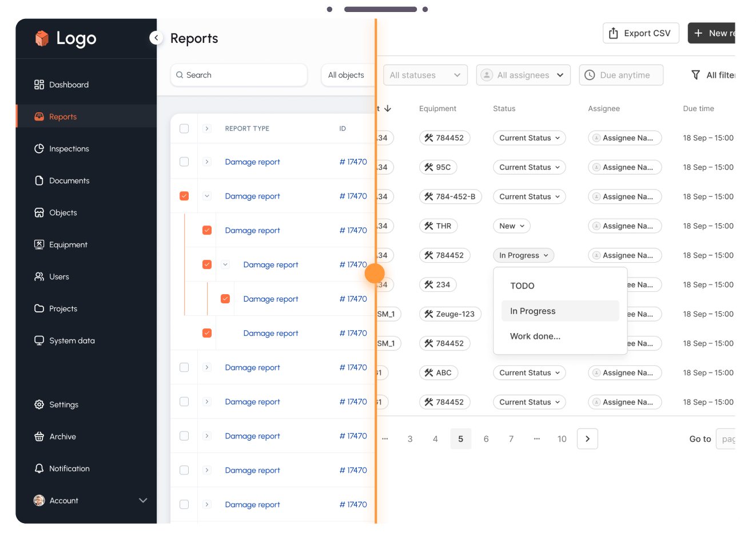
Task: Open the All statuses dropdown
Action: click(425, 75)
